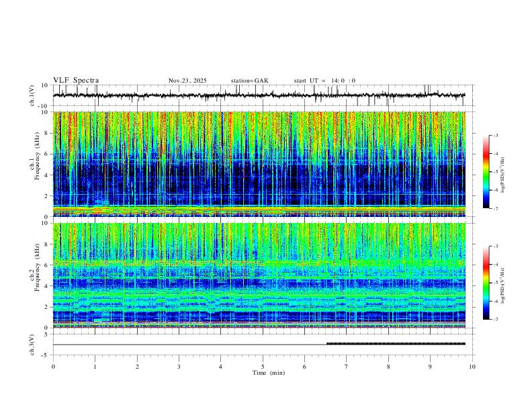Click time axis tick label "9"
This screenshot has width=532, height=411.
[x=430, y=367]
